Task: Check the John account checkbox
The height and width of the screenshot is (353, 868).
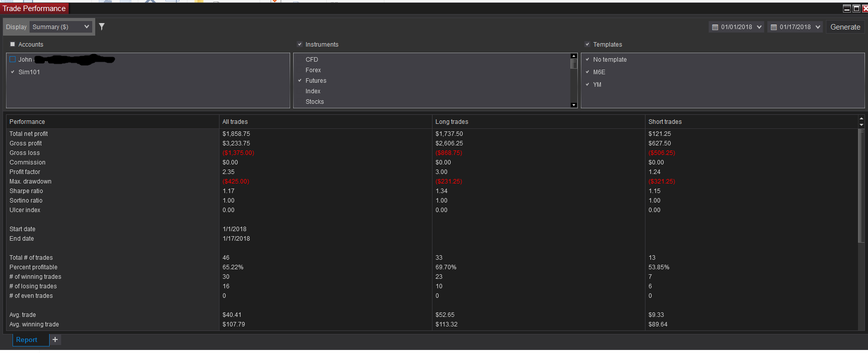Action: coord(13,59)
